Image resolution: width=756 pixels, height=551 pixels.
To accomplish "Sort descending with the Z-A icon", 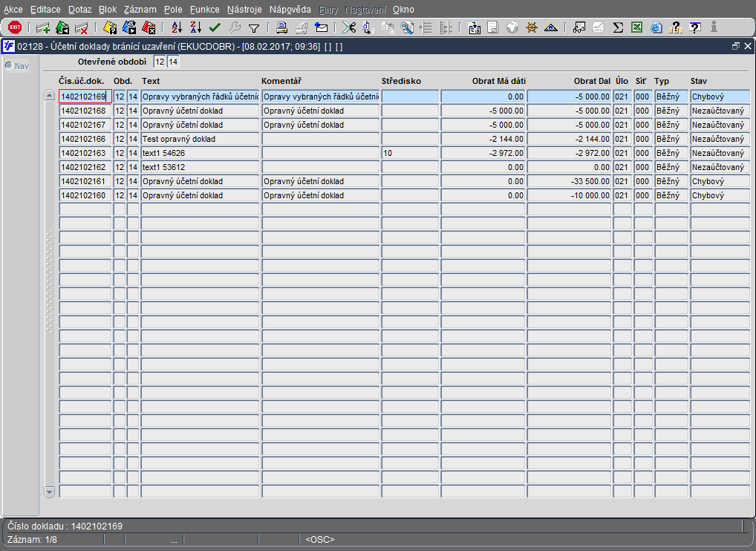I will point(196,28).
